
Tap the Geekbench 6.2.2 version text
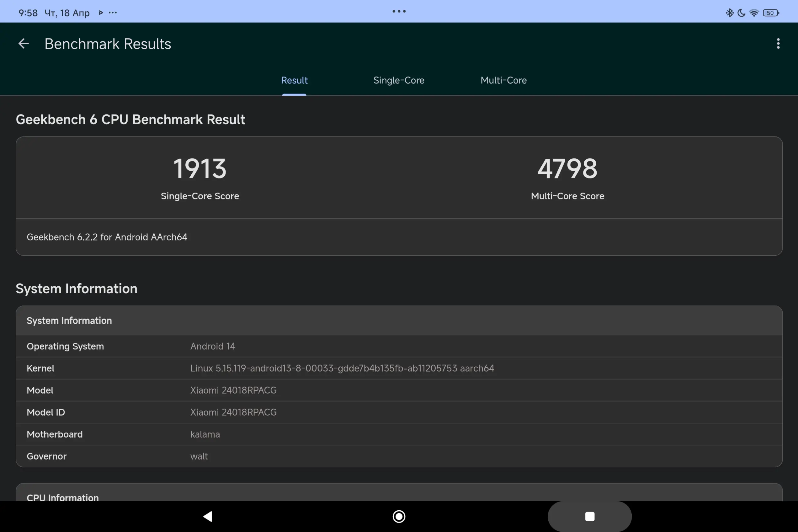tap(107, 237)
